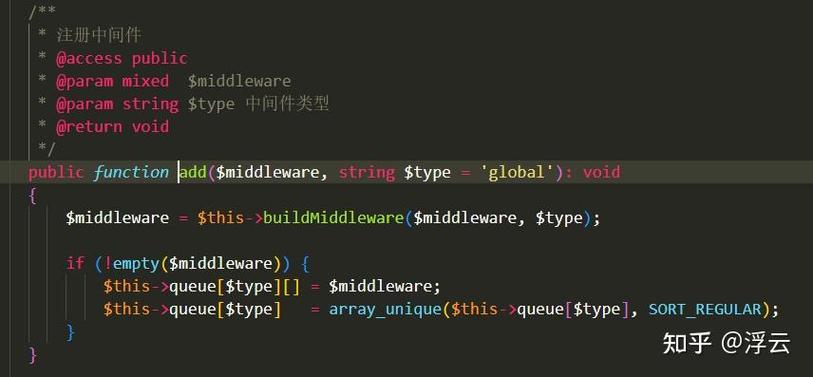Click 'mixed' in the doc comment
Viewport: 813px width, 377px height.
tap(145, 81)
